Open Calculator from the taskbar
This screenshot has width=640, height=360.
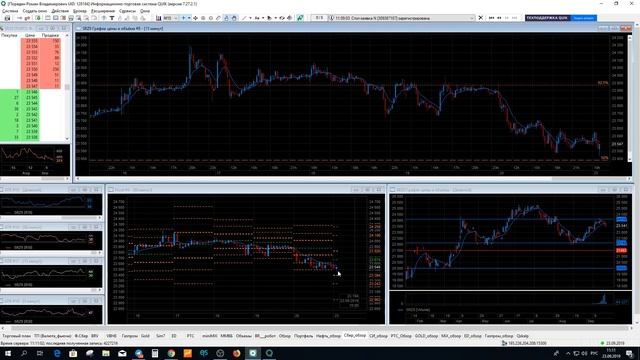tap(155, 353)
